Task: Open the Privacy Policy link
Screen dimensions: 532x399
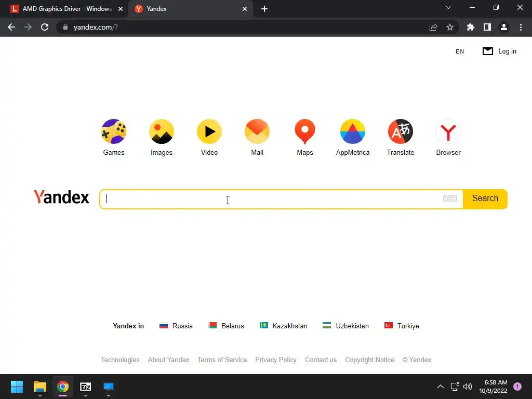Action: tap(276, 360)
